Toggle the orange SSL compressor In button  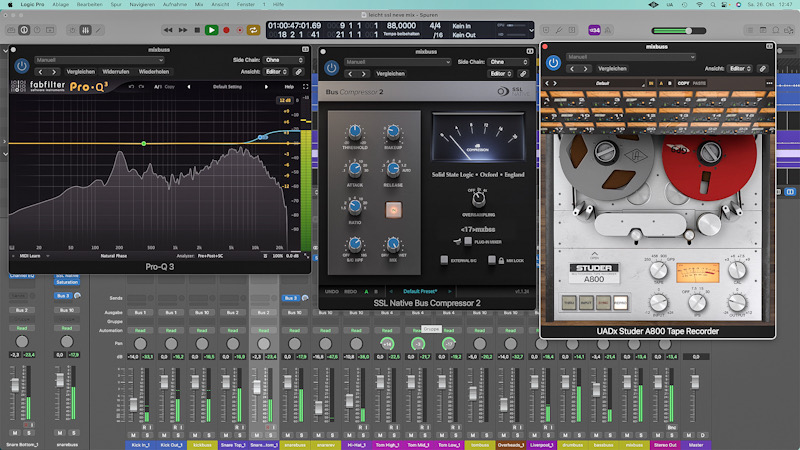[393, 210]
